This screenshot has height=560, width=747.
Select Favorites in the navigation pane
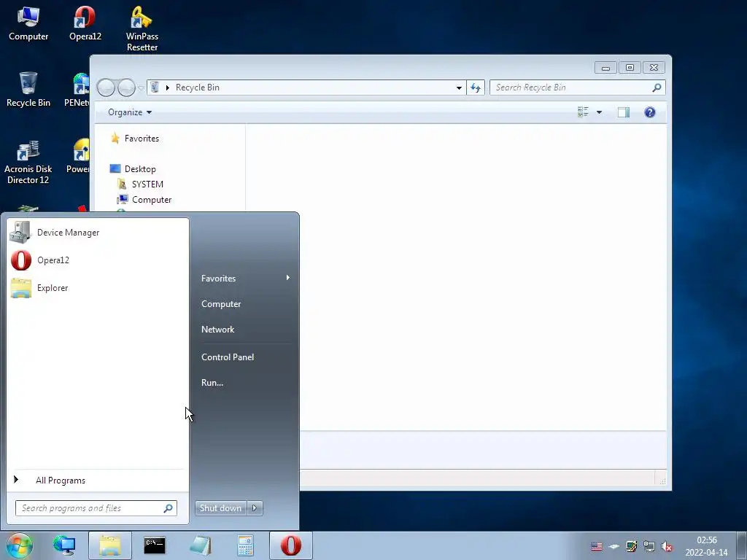pos(142,139)
